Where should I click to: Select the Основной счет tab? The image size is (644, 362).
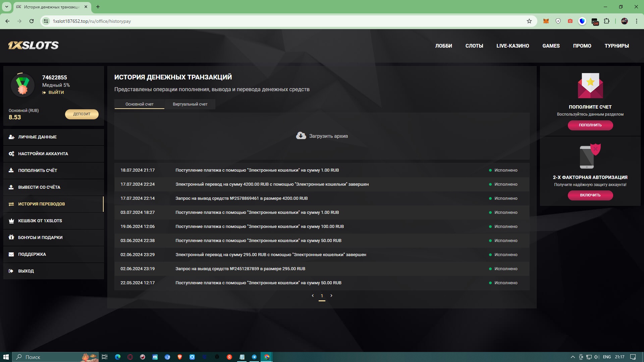tap(139, 104)
